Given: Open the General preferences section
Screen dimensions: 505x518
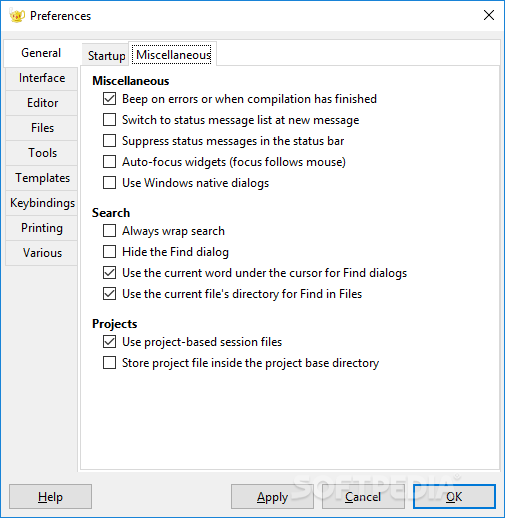Looking at the screenshot, I should pos(41,53).
